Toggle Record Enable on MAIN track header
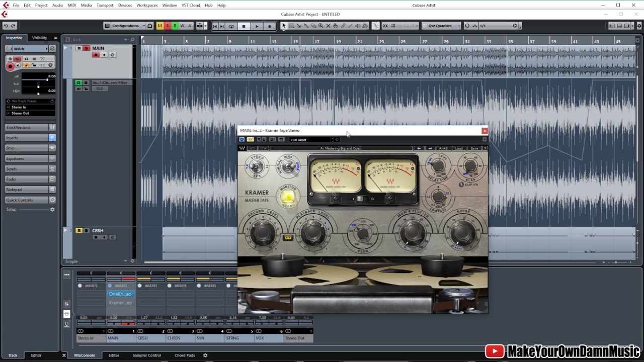Viewport: 644px width, 362px height. pos(96,55)
